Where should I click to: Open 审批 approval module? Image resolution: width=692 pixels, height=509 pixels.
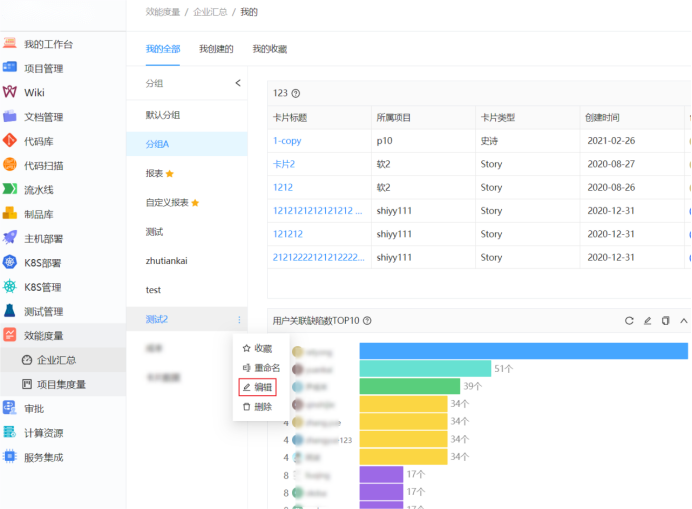point(34,409)
